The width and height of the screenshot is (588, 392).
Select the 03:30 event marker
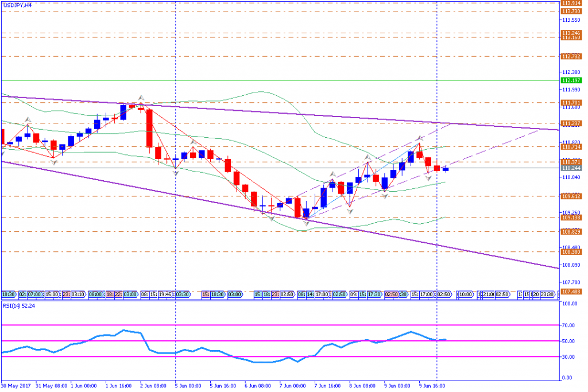(x=183, y=294)
